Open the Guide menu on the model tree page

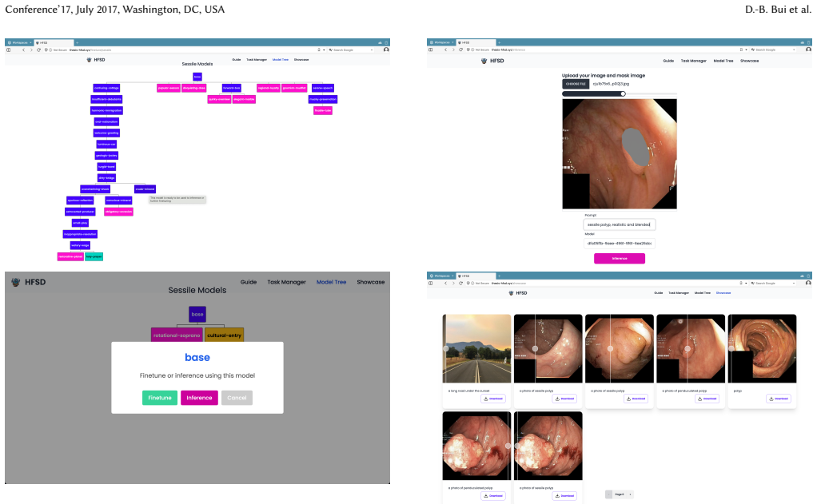[x=237, y=59]
